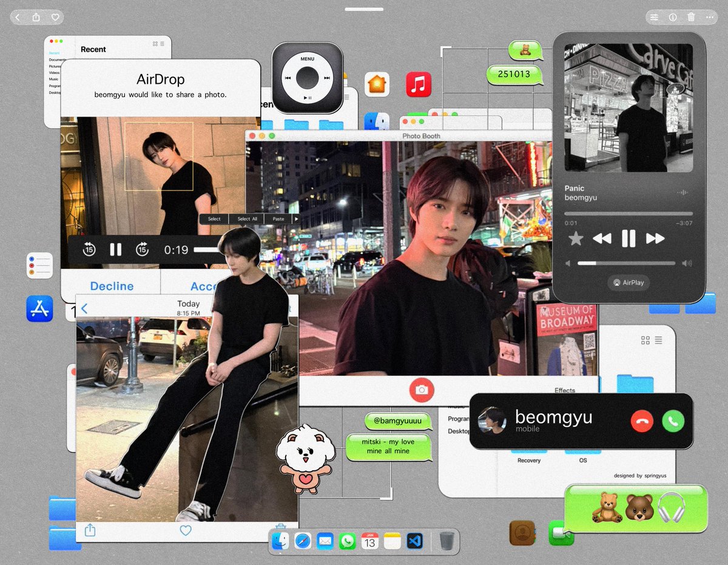Select Pictures in the top-left Recent window sidebar

pos(55,66)
